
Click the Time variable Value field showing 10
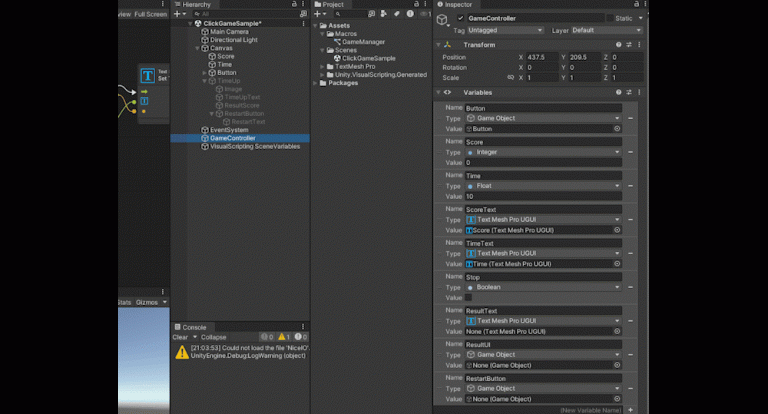point(543,196)
